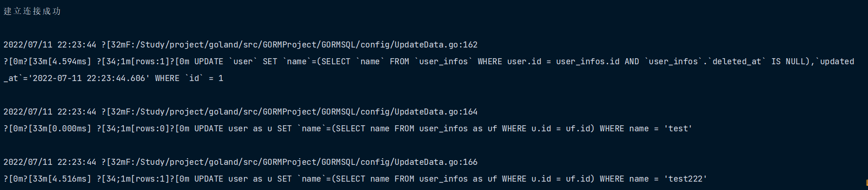
Task: Click the '2022-07-11 22:23:44.606' datetime value
Action: pos(89,78)
